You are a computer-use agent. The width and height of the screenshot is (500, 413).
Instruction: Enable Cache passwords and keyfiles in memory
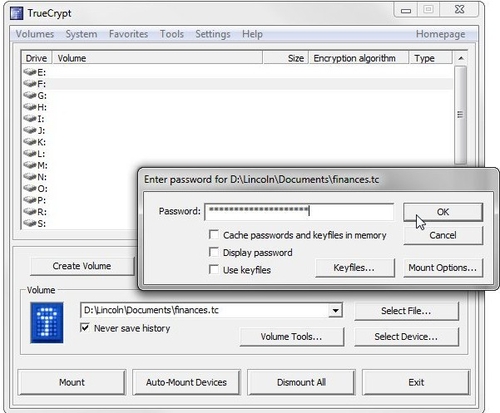point(214,234)
